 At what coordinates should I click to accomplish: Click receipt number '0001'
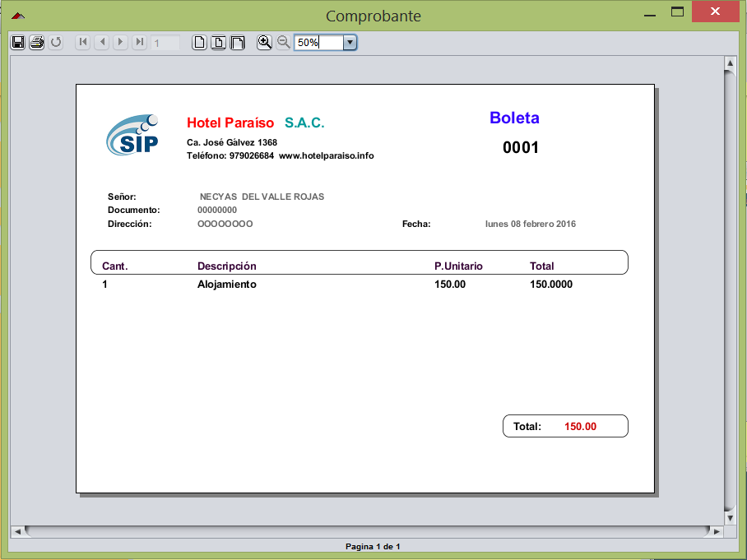click(521, 148)
